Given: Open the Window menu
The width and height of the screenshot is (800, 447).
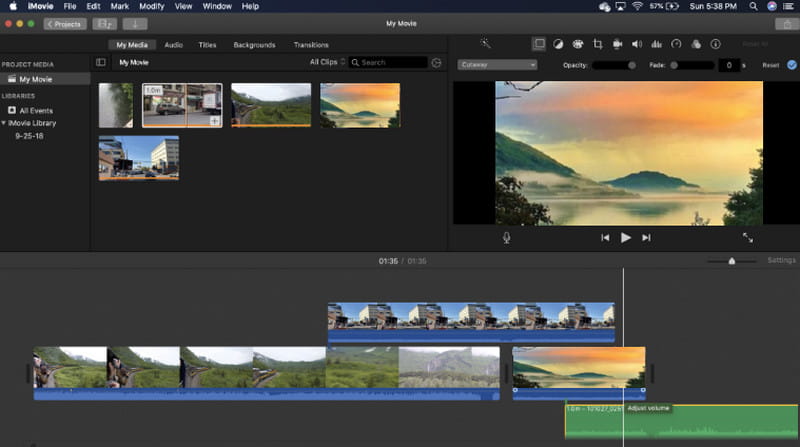Looking at the screenshot, I should (x=217, y=6).
